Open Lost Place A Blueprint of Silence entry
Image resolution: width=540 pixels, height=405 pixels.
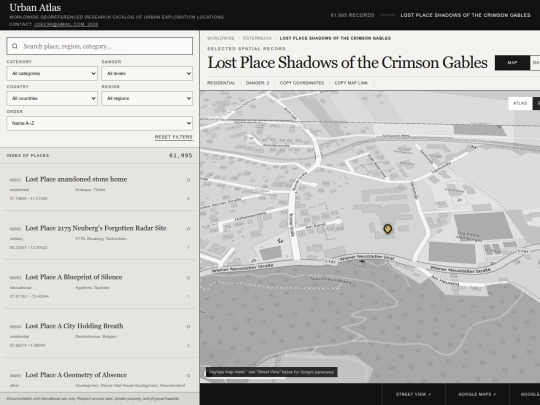[100, 285]
